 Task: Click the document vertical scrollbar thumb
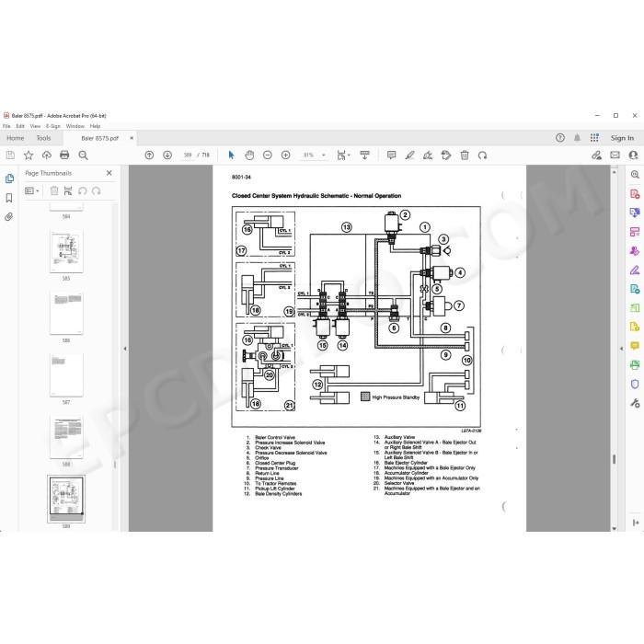pyautogui.click(x=614, y=459)
